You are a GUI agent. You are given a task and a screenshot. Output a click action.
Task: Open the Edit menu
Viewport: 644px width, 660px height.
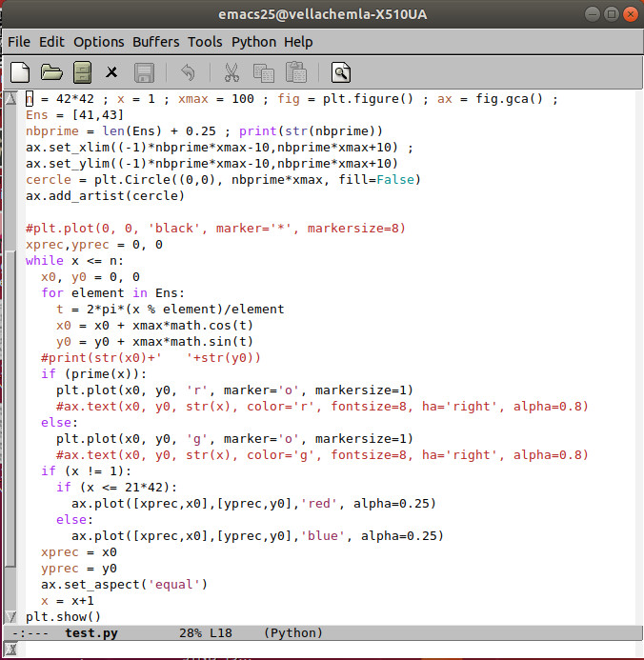(51, 42)
